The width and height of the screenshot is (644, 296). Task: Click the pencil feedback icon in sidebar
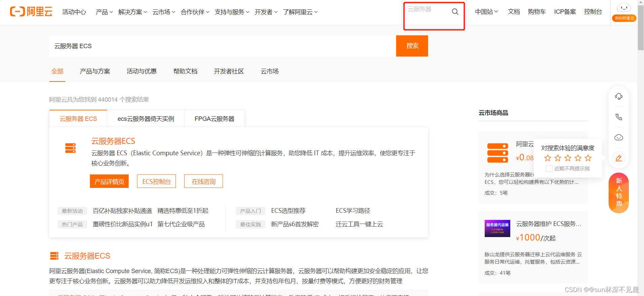619,158
